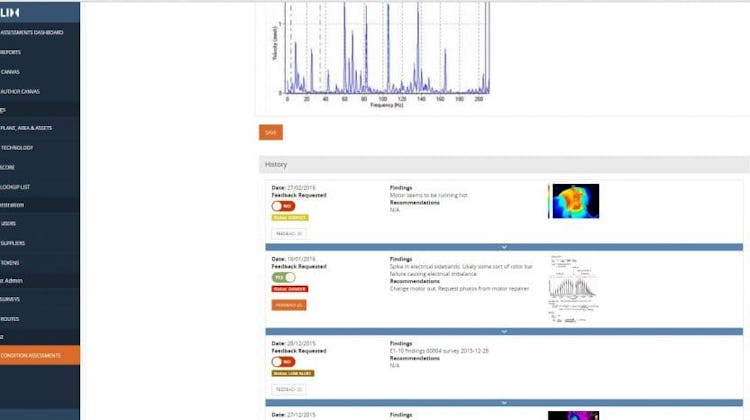Open the Feedback button under the 28/12/2015 entry

pyautogui.click(x=289, y=389)
